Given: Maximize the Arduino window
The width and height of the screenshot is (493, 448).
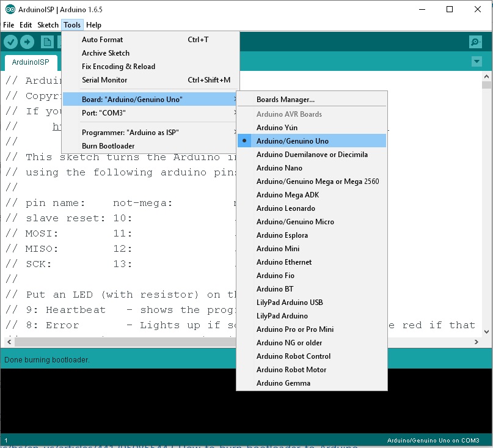Looking at the screenshot, I should (450, 9).
